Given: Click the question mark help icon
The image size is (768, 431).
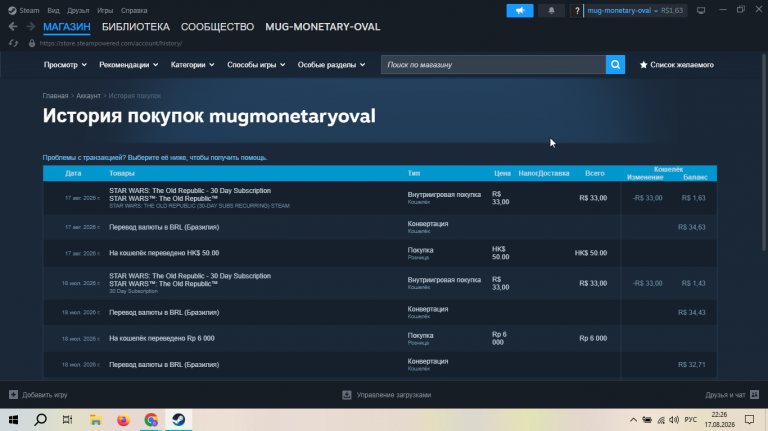Looking at the screenshot, I should (577, 10).
